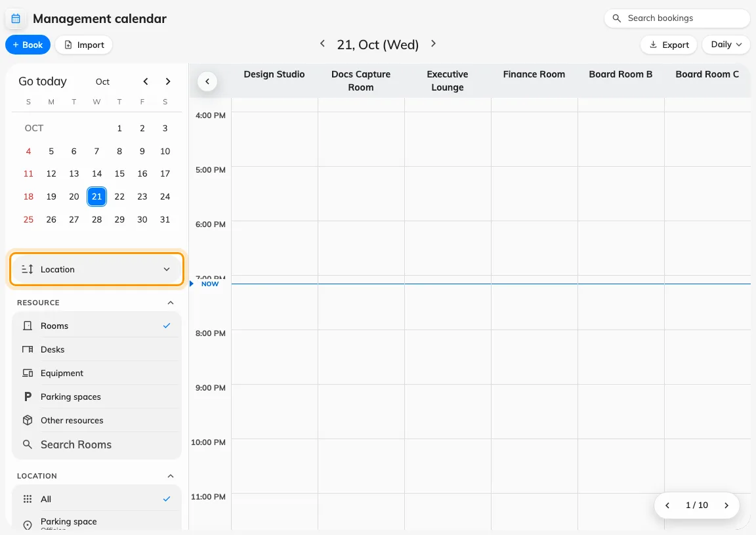Click Go today link
Image resolution: width=756 pixels, height=535 pixels.
pos(43,81)
